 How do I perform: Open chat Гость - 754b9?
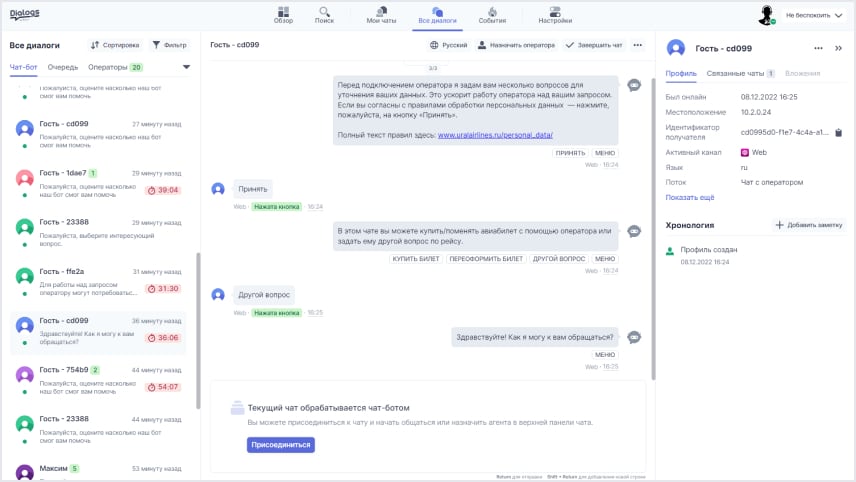point(98,379)
